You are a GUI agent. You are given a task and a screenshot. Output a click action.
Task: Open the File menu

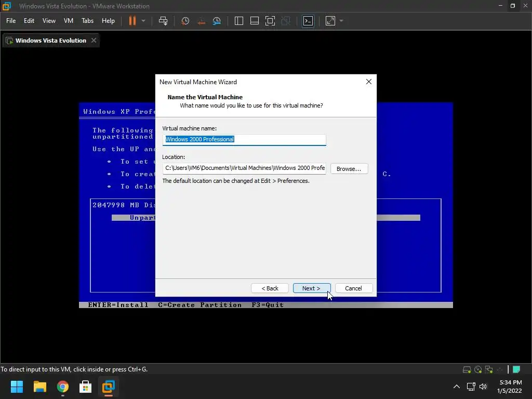point(11,21)
